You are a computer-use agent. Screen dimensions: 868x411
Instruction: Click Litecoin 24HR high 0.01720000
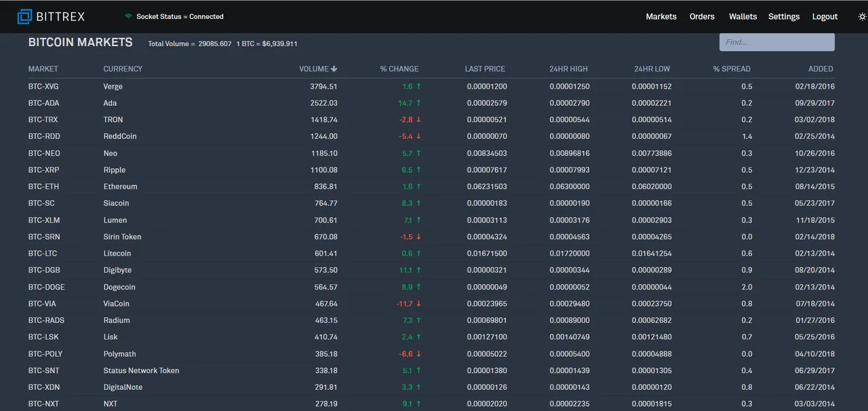(x=570, y=254)
